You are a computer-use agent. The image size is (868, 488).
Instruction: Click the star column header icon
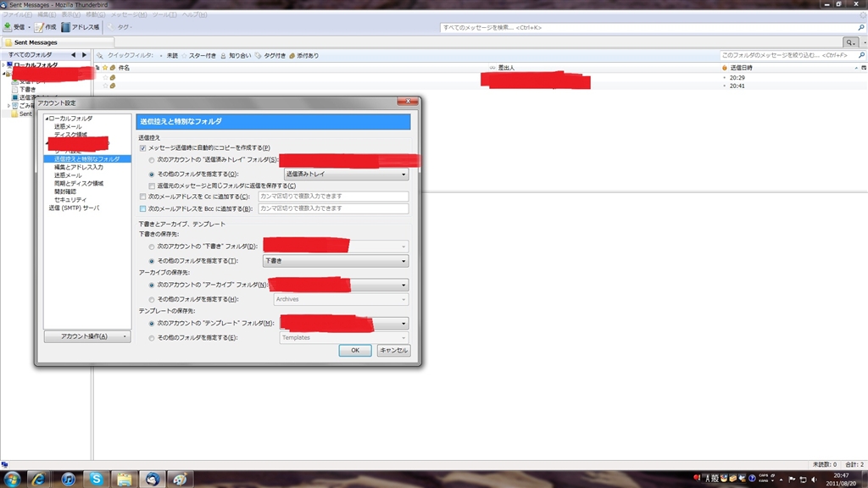105,68
